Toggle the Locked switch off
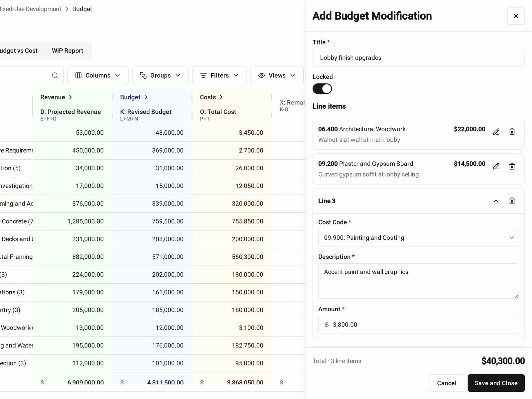Viewport: 532px width, 399px height. click(322, 89)
